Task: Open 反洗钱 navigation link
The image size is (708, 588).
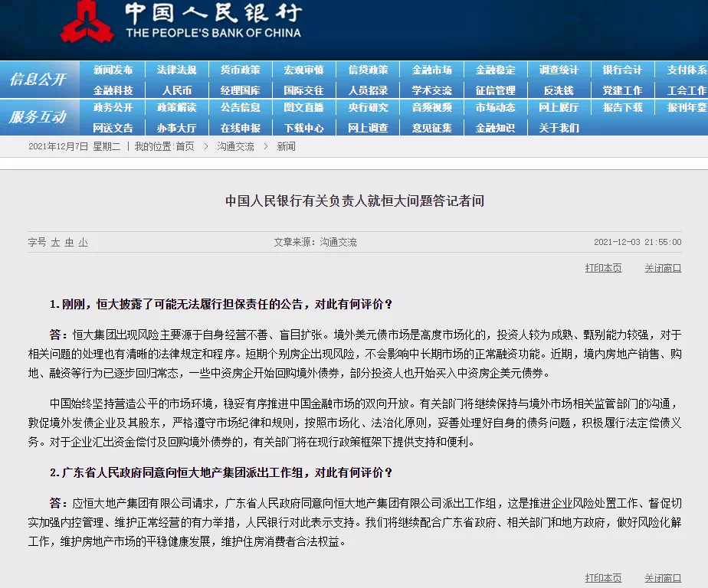Action: coord(559,90)
